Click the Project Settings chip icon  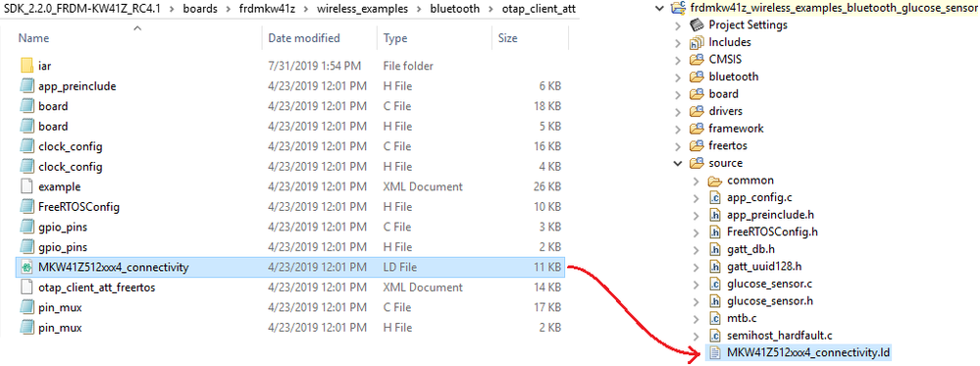tap(696, 26)
